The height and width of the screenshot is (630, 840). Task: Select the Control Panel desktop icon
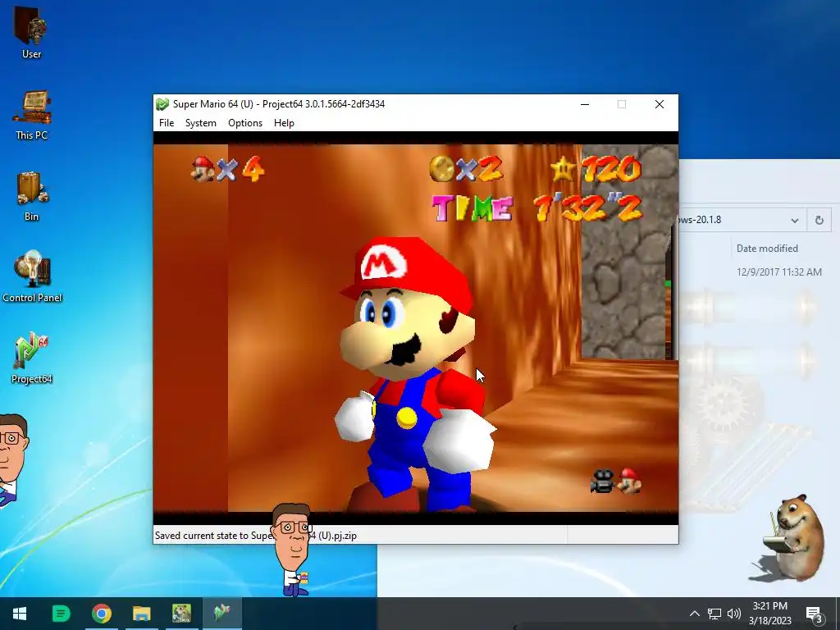[32, 276]
